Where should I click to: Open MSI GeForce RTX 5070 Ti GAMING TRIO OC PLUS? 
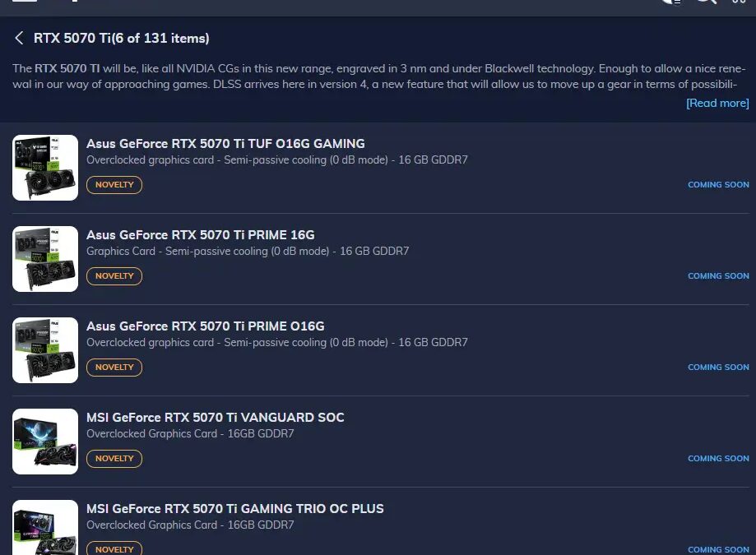click(x=234, y=509)
